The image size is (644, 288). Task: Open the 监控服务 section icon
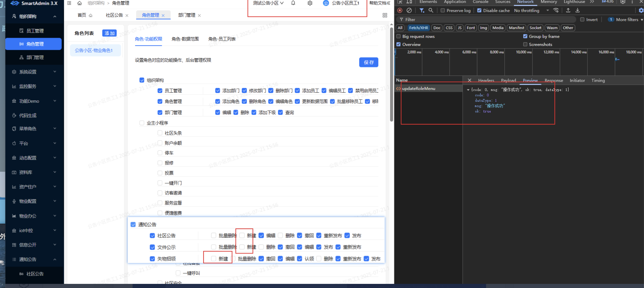pos(27,86)
